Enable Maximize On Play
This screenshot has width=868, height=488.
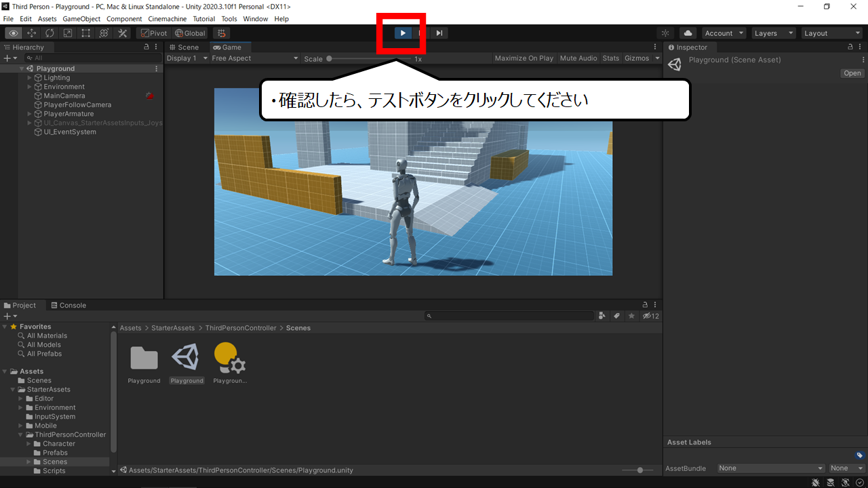click(x=524, y=58)
